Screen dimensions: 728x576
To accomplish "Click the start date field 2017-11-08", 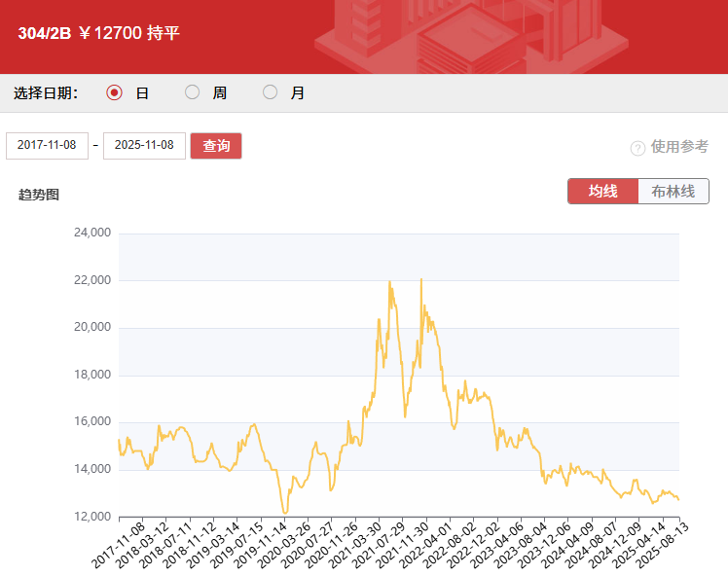I will click(x=47, y=145).
